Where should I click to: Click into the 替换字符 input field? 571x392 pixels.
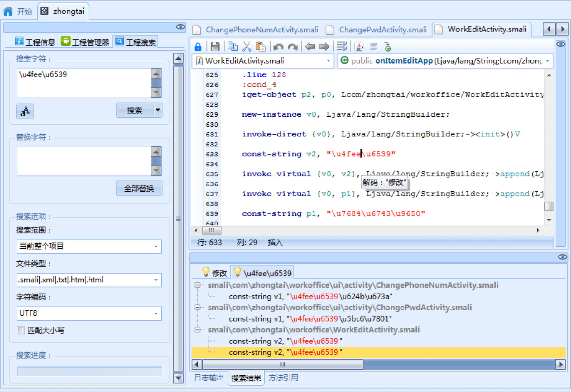click(84, 161)
